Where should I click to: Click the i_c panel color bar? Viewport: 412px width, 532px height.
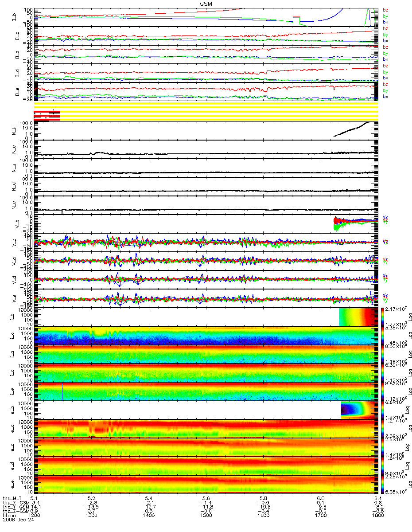[382, 335]
